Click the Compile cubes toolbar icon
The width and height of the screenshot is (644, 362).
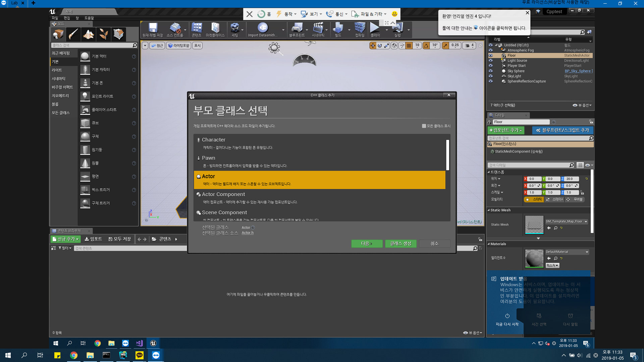360,29
